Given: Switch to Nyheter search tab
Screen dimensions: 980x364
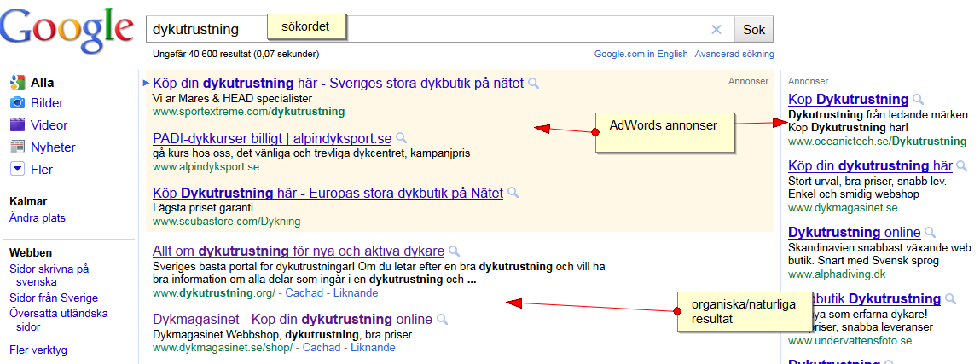Looking at the screenshot, I should click(x=53, y=147).
